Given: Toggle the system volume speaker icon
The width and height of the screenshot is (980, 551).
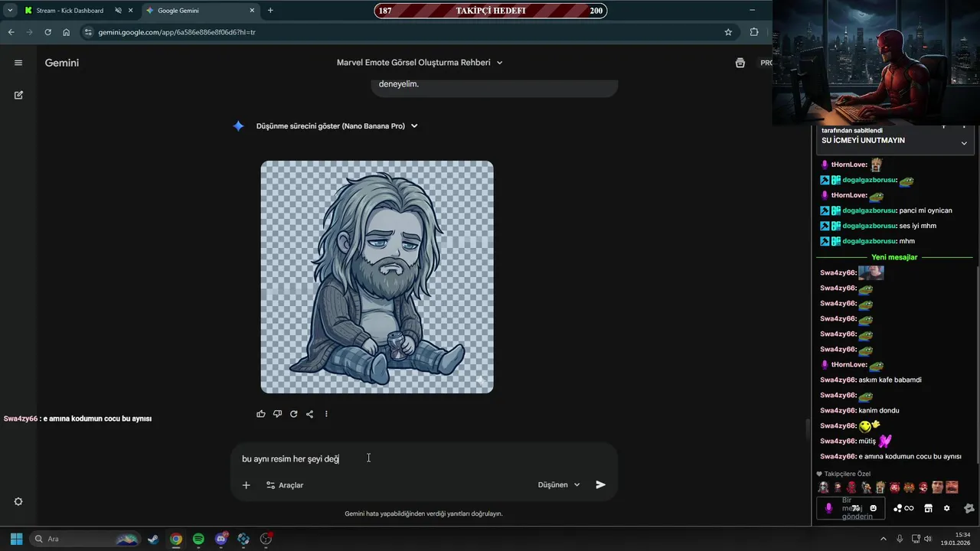Looking at the screenshot, I should pos(928,539).
